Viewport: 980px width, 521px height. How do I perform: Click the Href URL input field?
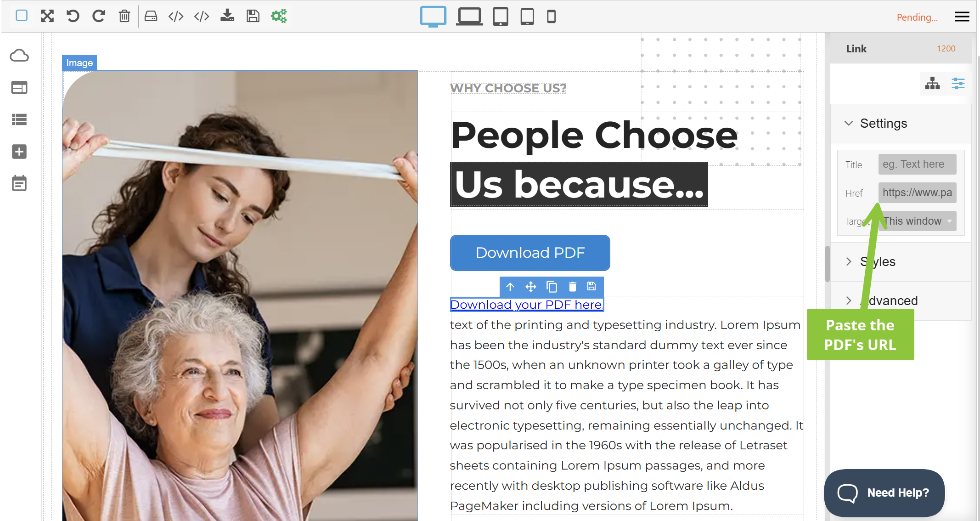[917, 193]
